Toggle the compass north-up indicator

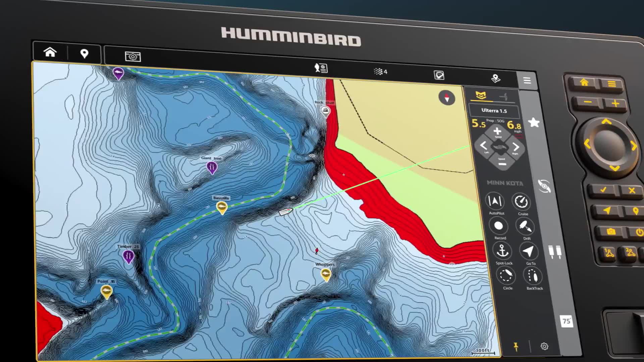[447, 98]
